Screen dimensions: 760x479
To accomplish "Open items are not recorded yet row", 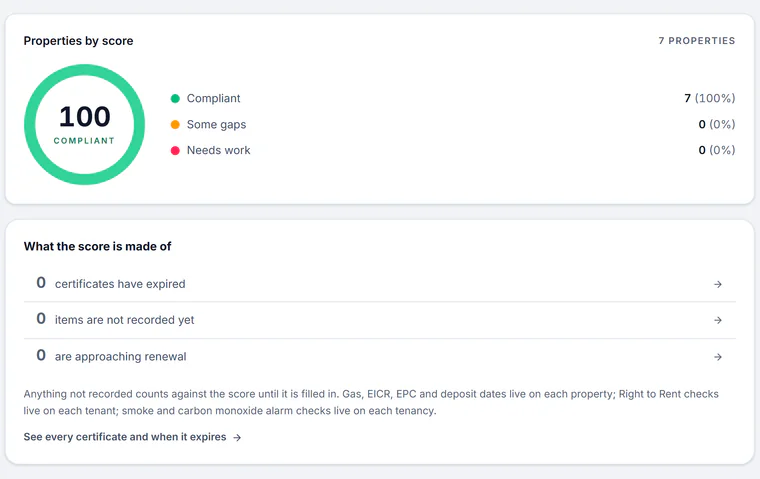I will pos(380,320).
